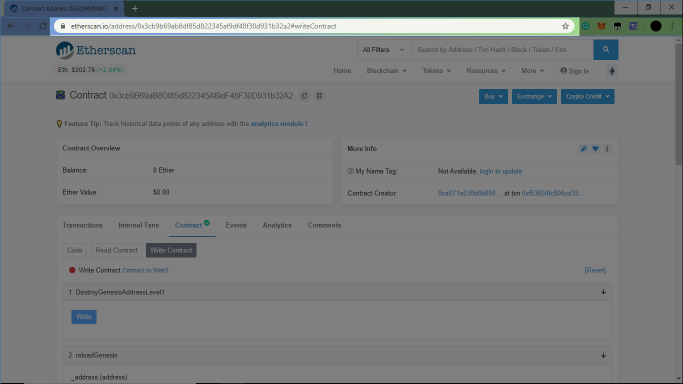Viewport: 683px width, 384px height.
Task: Go back to the previous page
Action: pos(11,26)
